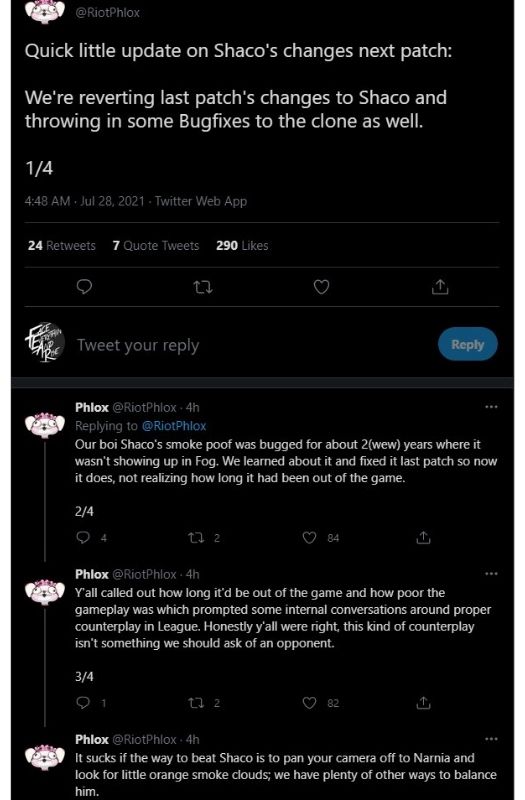Open more options on the 3/4 tweet
525x800 pixels.
(491, 573)
